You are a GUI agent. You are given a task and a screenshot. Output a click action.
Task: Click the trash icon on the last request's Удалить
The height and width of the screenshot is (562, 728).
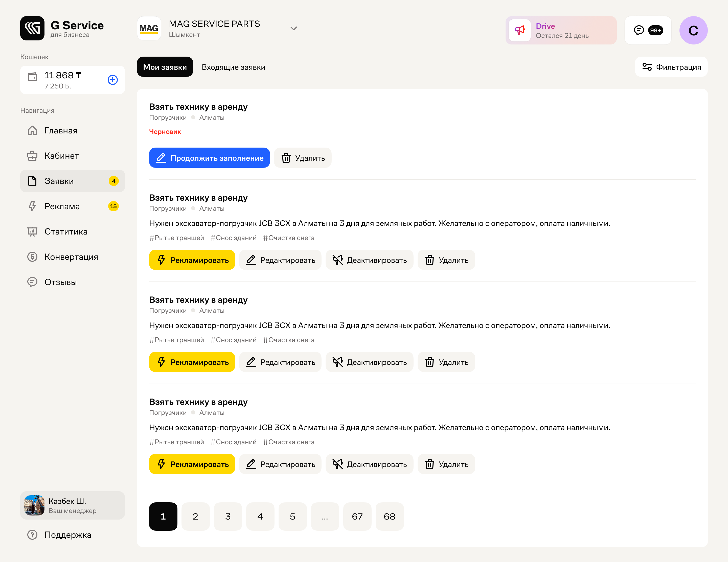point(429,464)
